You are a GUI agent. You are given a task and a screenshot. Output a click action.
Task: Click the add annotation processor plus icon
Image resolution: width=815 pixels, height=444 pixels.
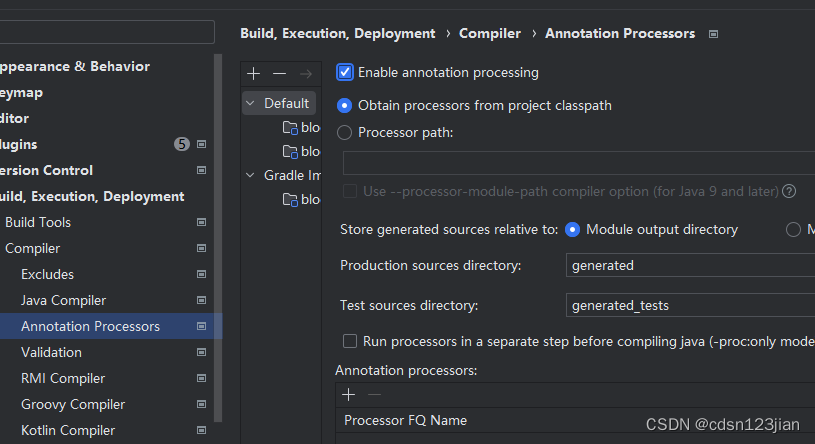349,394
